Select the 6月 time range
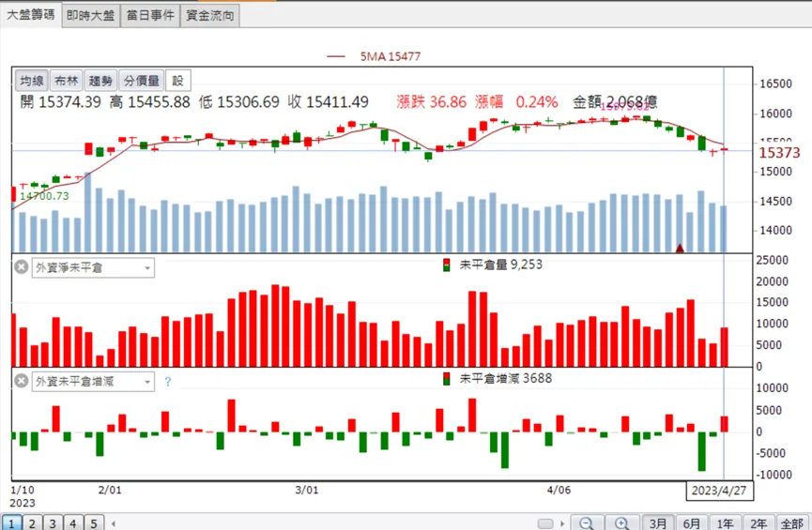Viewport: 812px width, 530px height. [691, 523]
